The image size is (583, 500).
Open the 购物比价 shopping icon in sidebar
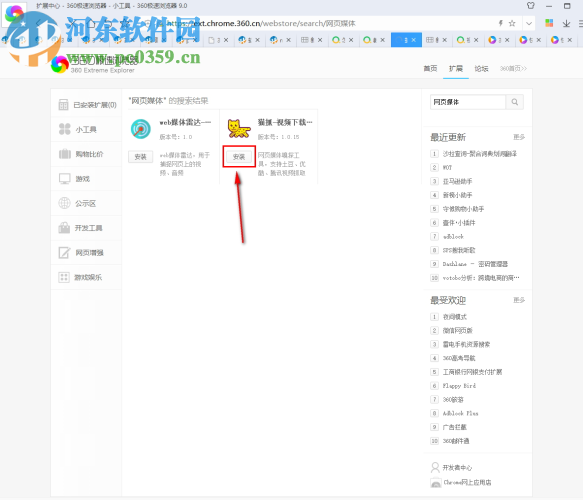[65, 154]
